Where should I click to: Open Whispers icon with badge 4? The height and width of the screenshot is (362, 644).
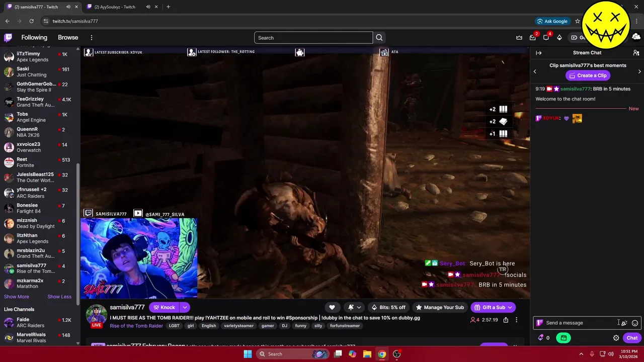click(546, 38)
